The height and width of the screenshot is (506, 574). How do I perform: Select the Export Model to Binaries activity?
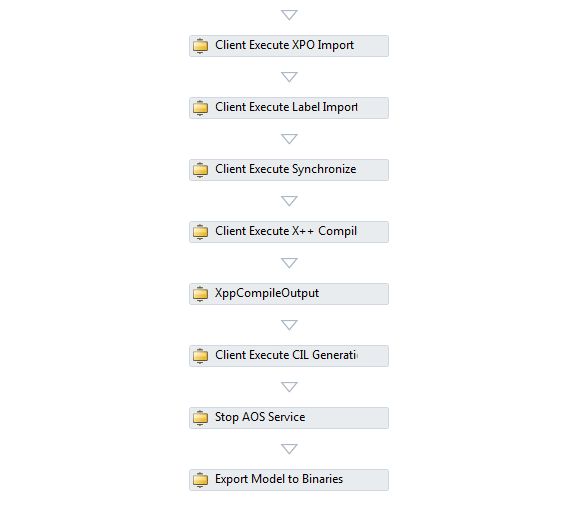click(x=289, y=480)
